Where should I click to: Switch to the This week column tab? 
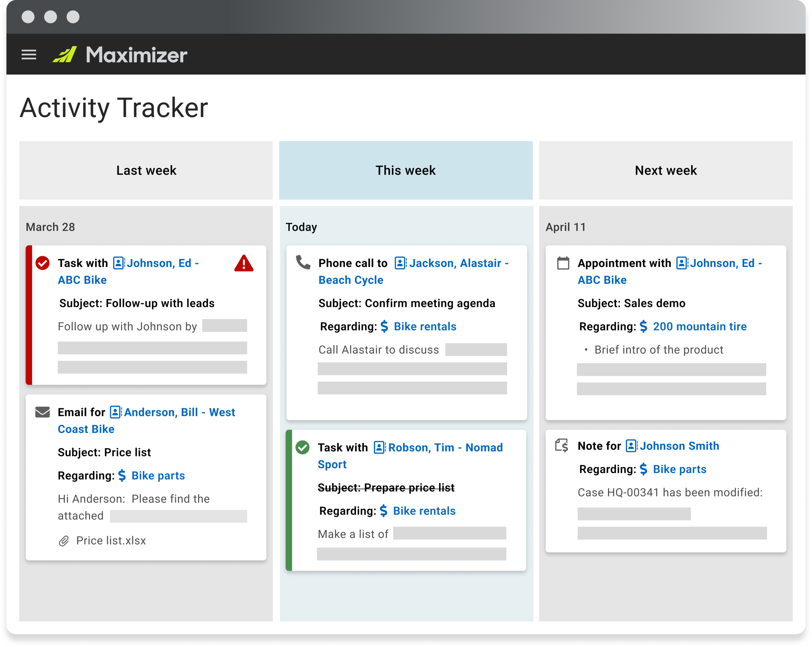coord(406,170)
